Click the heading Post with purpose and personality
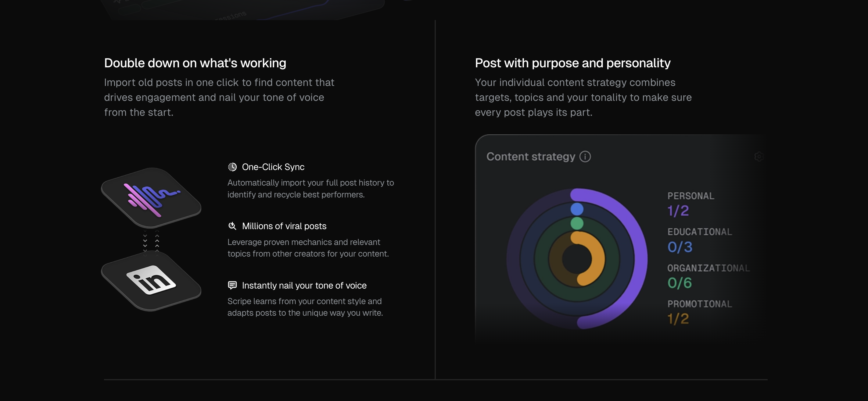 (572, 63)
